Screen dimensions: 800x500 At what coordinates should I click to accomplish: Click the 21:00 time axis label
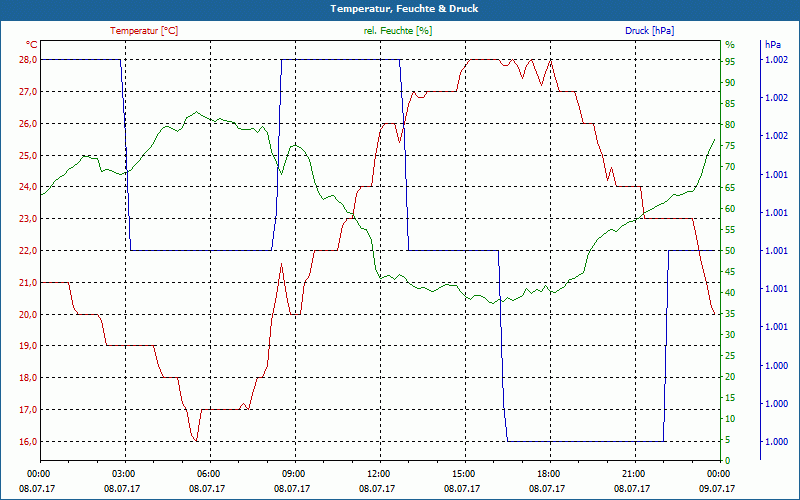coord(633,474)
